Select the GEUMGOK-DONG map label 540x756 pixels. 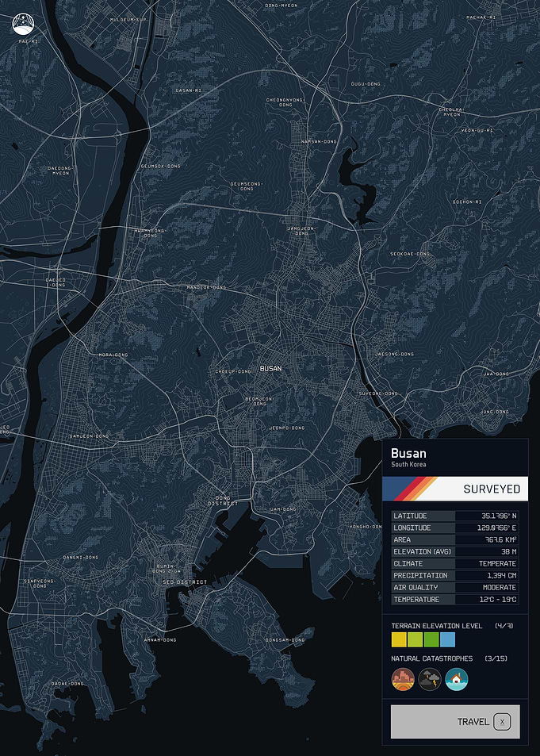click(160, 167)
